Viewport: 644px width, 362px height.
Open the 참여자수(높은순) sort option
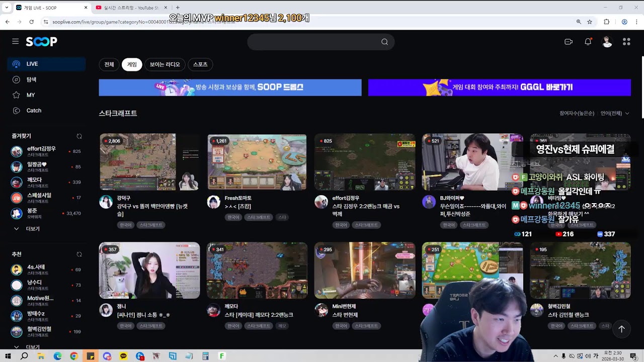click(577, 114)
